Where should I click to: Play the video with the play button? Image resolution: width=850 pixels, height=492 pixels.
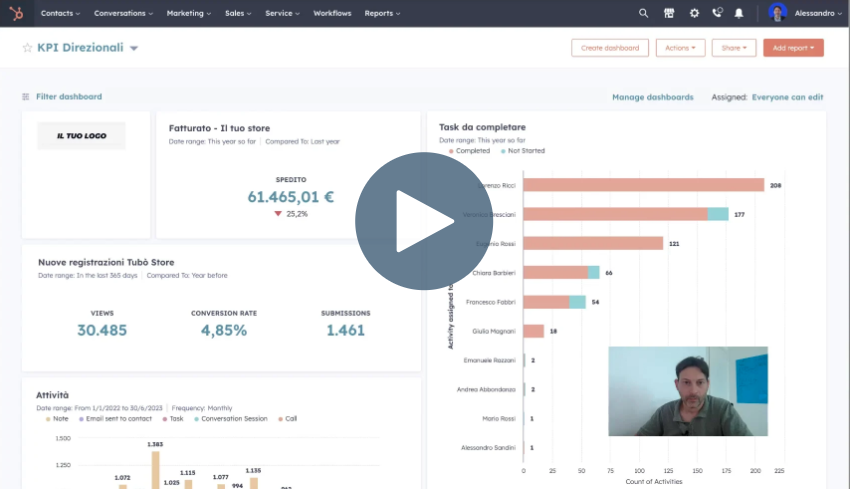(x=424, y=221)
